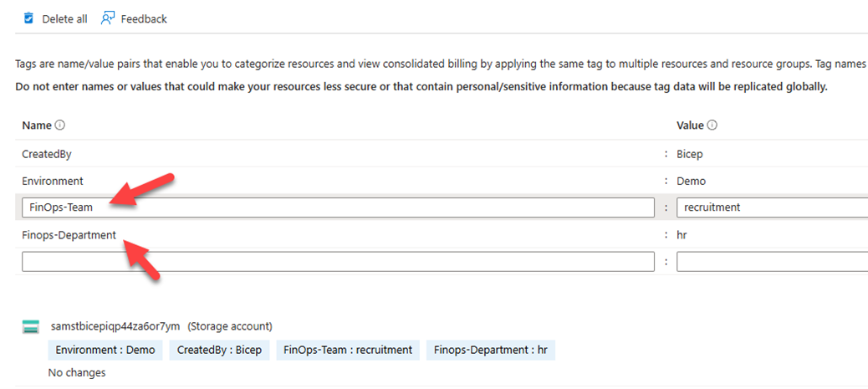Edit the FinOps-Team tag name field
Screen dimensions: 868x389
click(338, 207)
